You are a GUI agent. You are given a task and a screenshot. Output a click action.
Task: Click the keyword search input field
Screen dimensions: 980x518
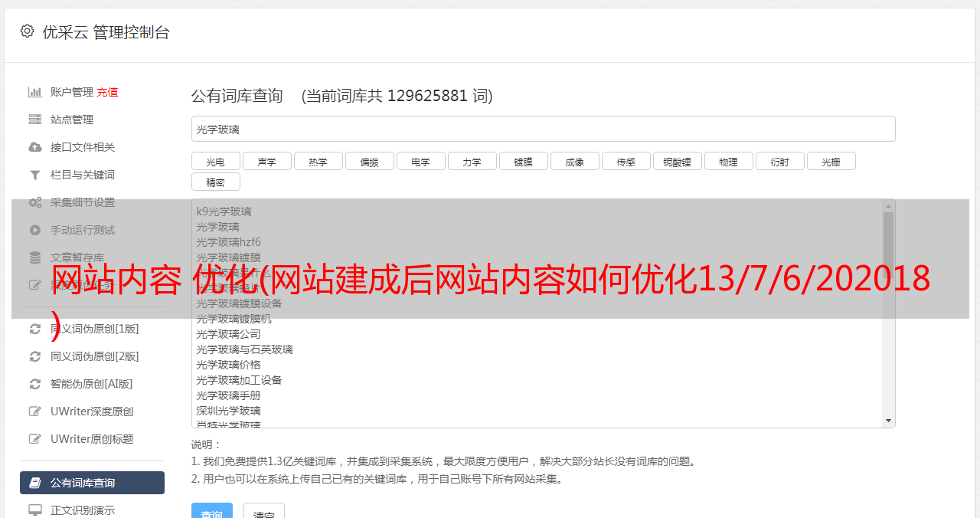[543, 129]
